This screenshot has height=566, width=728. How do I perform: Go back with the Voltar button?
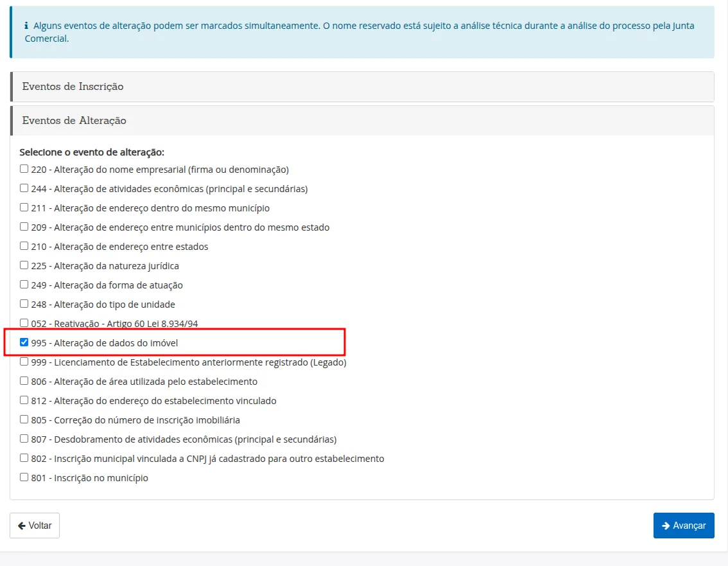[x=35, y=526]
